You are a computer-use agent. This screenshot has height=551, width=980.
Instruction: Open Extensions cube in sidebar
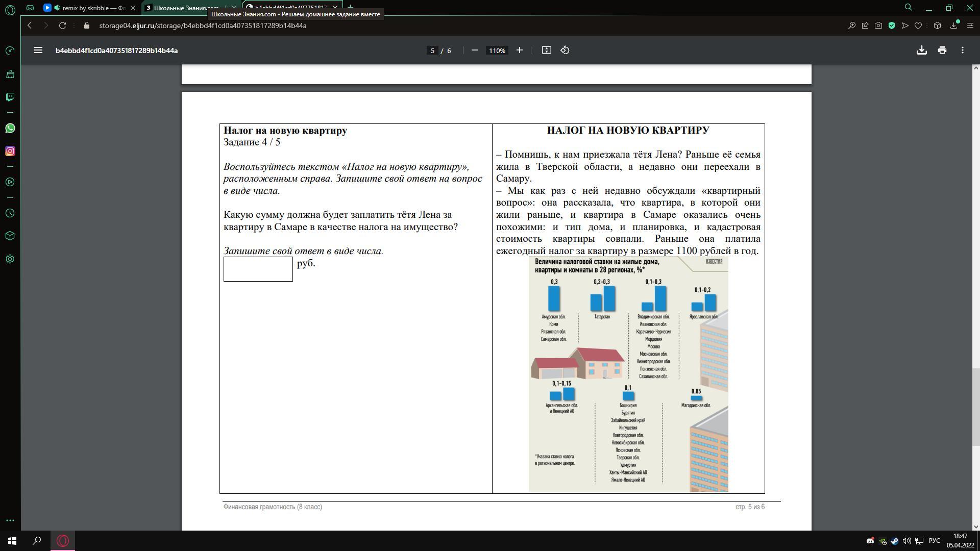[10, 236]
